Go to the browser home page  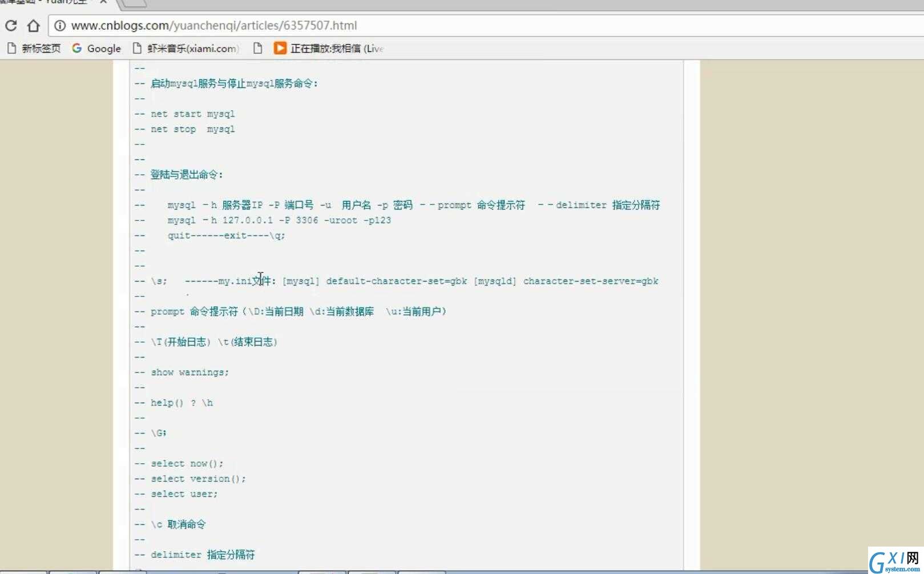(34, 26)
